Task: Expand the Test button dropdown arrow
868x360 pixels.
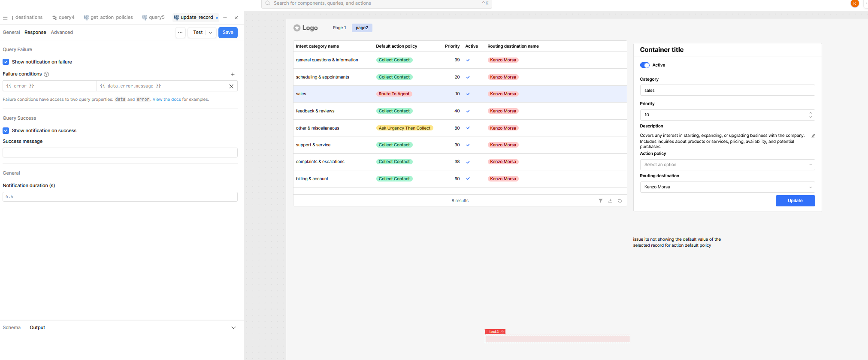Action: (211, 33)
